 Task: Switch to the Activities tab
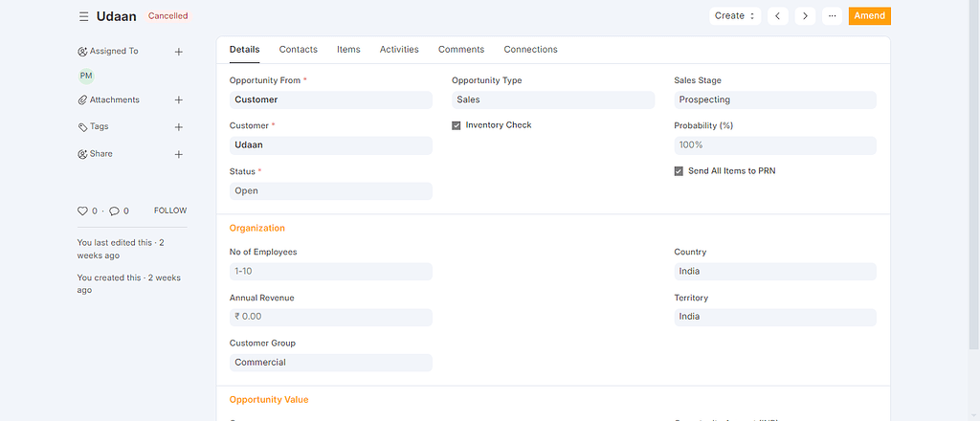click(399, 50)
